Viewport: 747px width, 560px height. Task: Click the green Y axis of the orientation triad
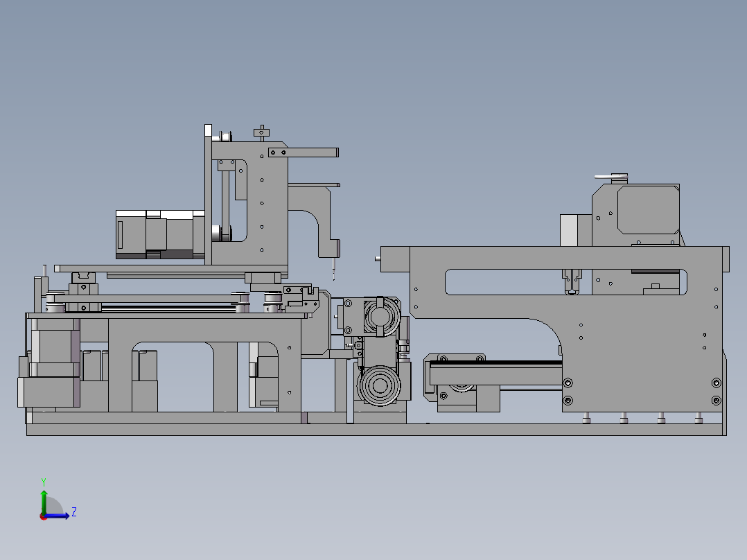pos(44,501)
